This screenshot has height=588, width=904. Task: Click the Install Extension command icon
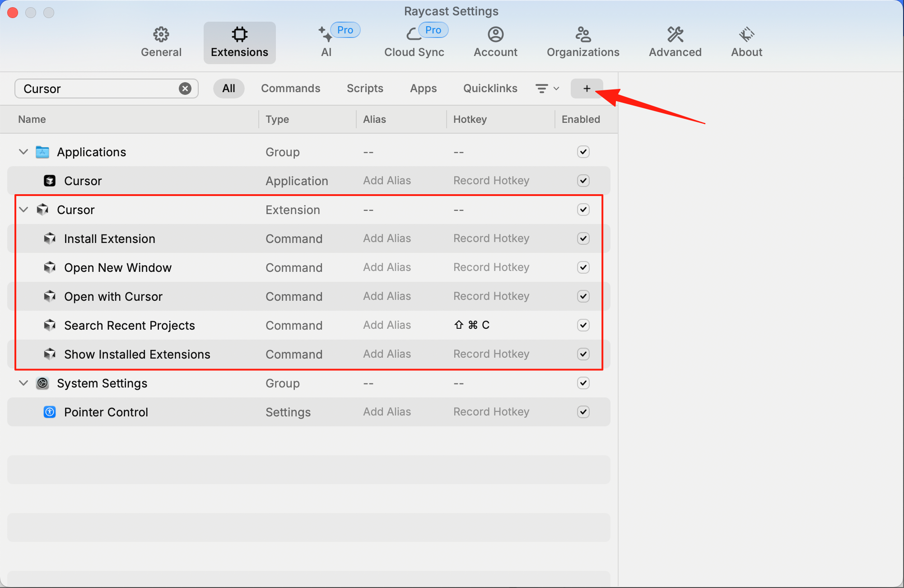pos(50,238)
